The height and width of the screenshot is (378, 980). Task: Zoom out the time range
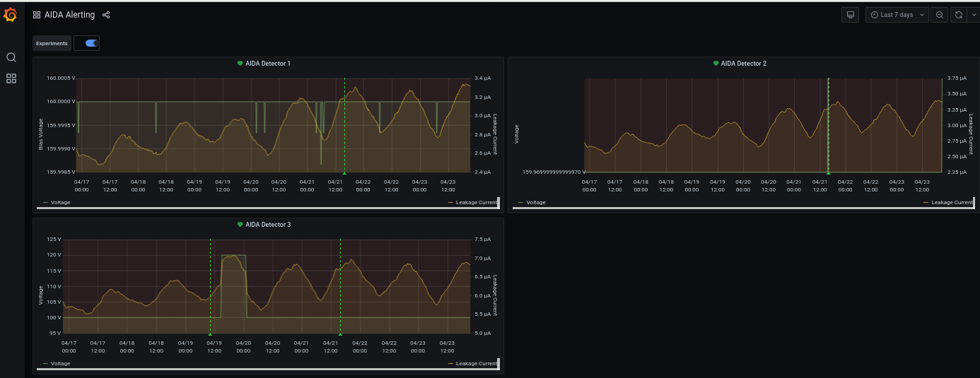coord(939,15)
